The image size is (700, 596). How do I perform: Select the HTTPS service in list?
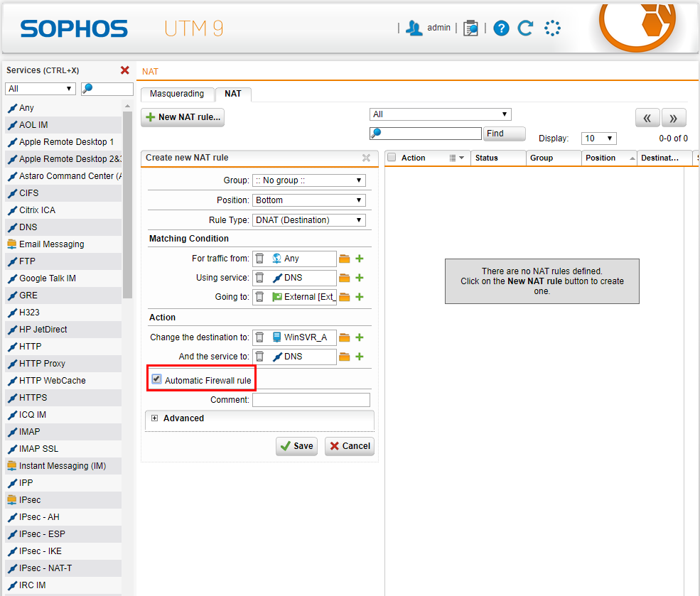click(x=63, y=398)
